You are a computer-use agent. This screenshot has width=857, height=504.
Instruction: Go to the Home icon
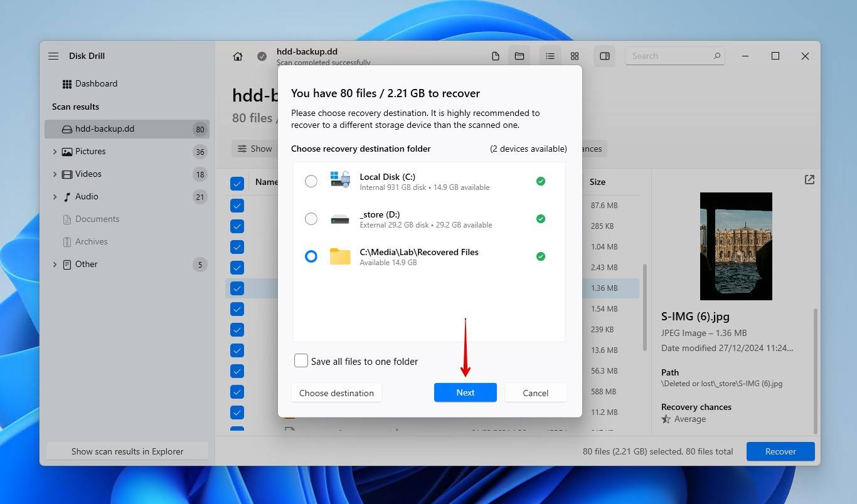pyautogui.click(x=238, y=56)
